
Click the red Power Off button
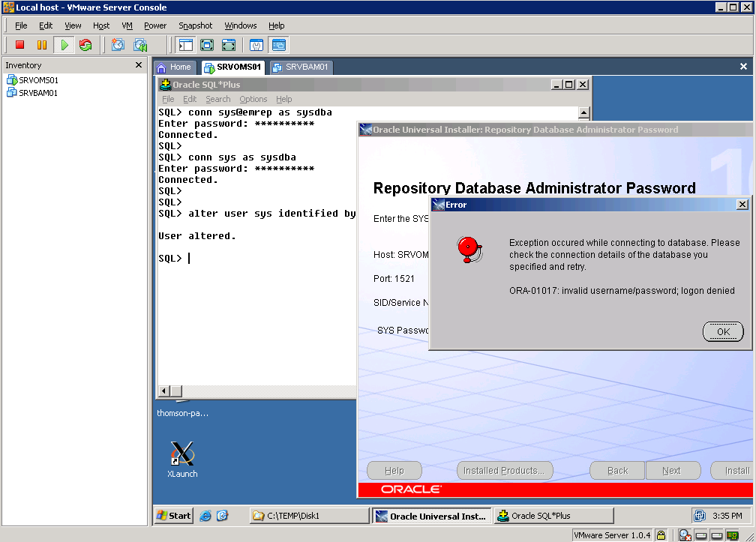pos(20,45)
